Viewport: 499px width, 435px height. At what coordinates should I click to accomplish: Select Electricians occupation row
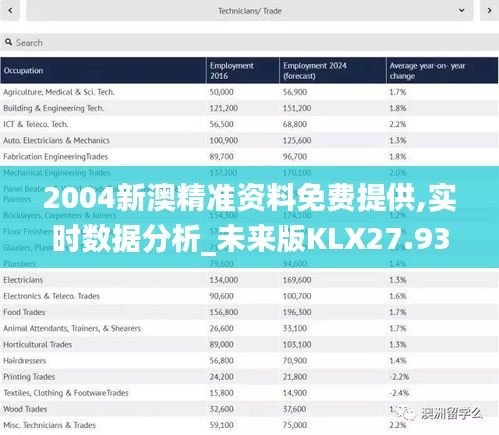point(249,280)
